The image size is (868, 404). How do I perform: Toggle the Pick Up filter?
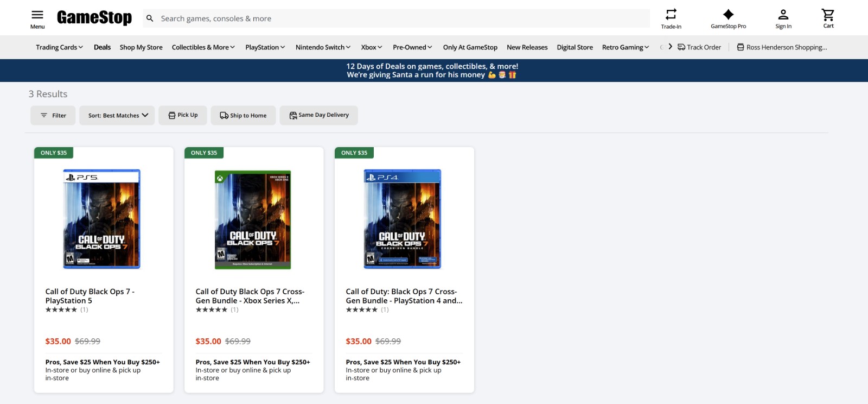pyautogui.click(x=183, y=115)
